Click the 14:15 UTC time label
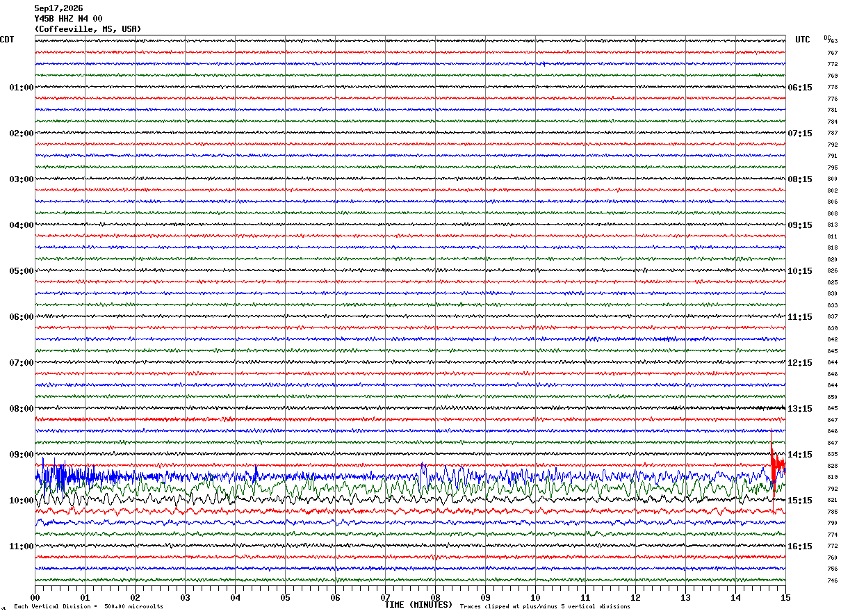Image resolution: width=841 pixels, height=616 pixels. (x=799, y=455)
